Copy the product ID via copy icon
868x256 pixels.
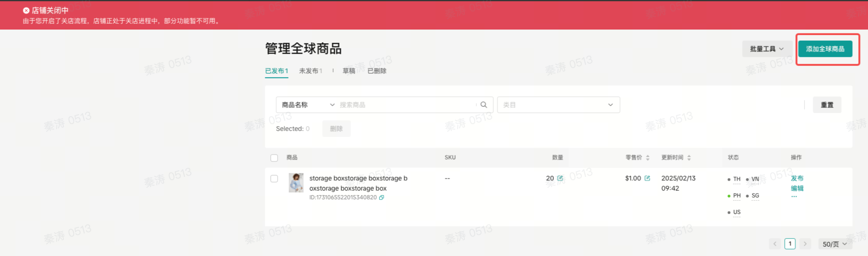[x=381, y=198]
